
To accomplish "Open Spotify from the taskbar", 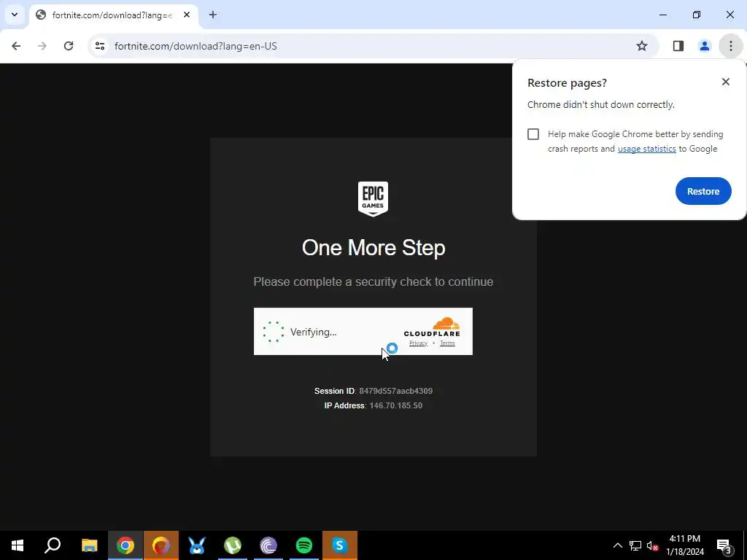I will [304, 545].
